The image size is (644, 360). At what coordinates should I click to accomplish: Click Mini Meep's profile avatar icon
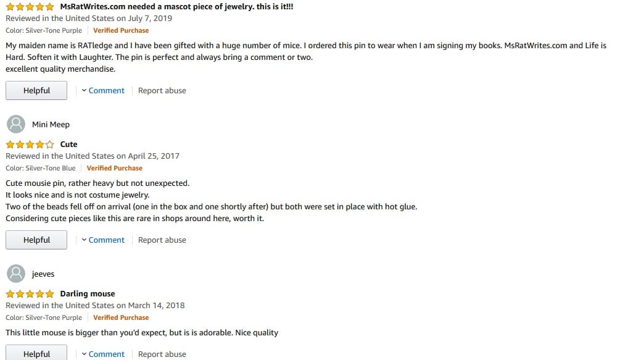pyautogui.click(x=15, y=124)
